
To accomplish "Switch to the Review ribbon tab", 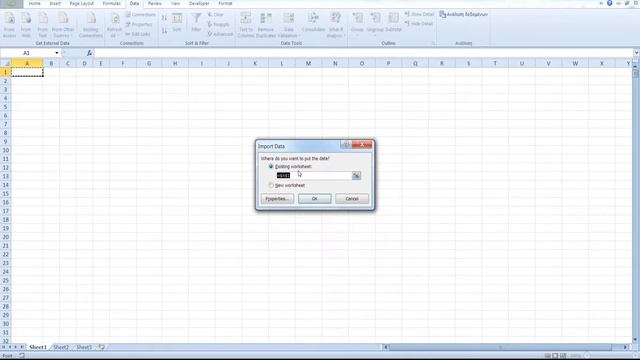I will click(x=155, y=3).
